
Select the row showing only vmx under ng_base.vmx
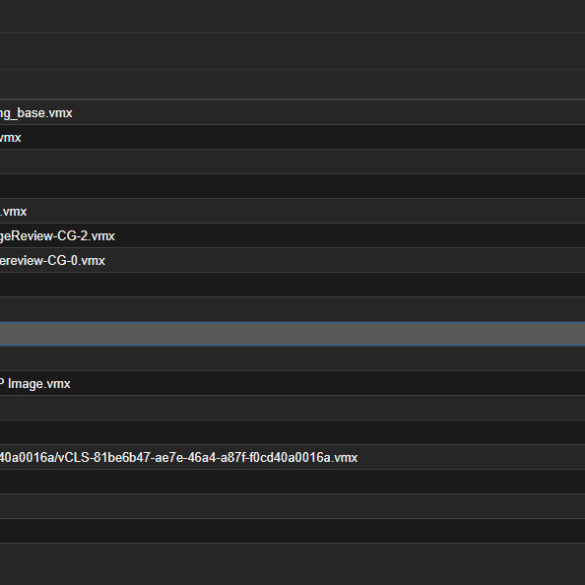coord(292,137)
